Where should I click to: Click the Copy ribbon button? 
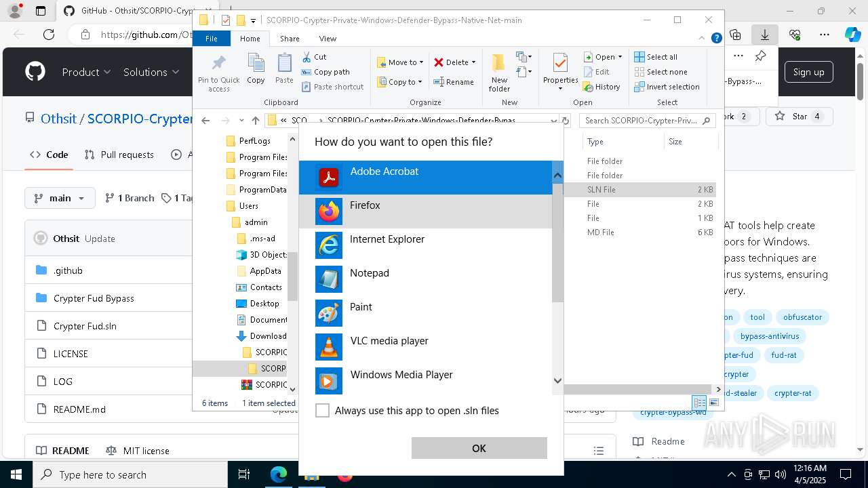(256, 69)
